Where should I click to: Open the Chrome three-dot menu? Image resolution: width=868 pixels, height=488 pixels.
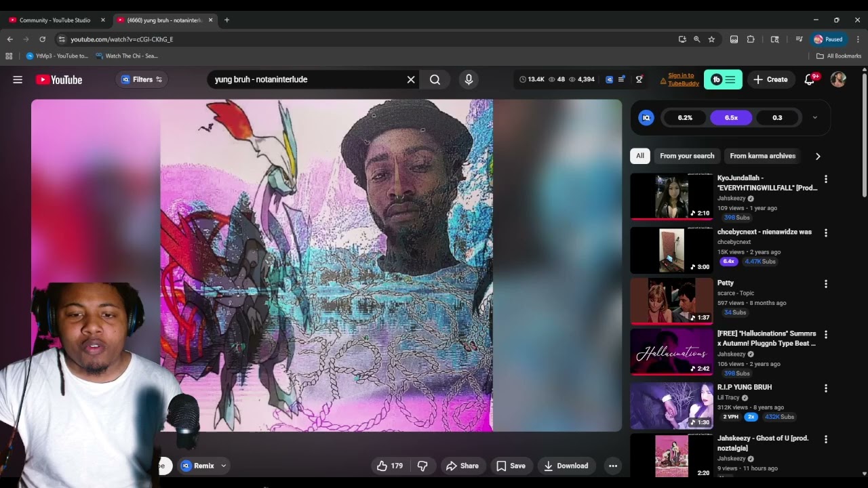(x=858, y=39)
